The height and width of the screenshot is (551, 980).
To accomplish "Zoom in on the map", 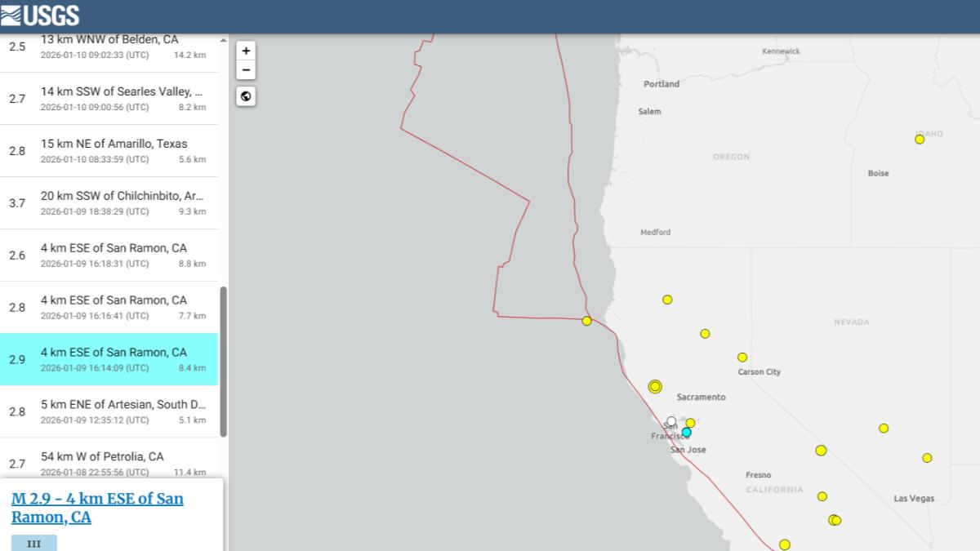I will pos(246,51).
